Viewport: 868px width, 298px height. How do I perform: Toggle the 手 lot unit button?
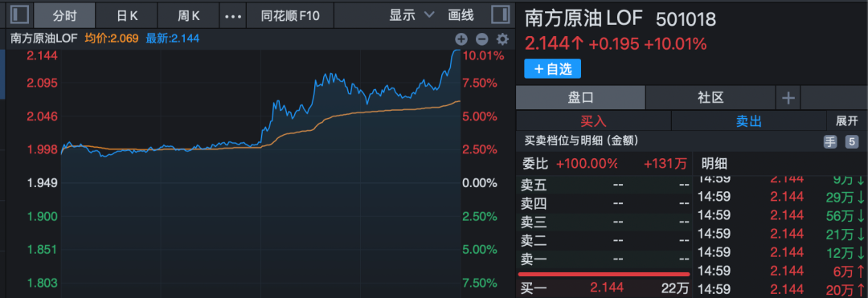(x=830, y=141)
